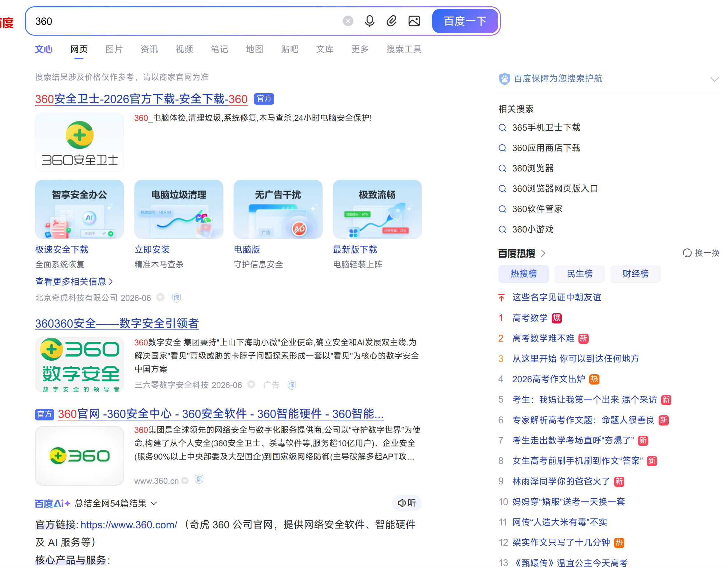Expand the 百度保障为您搜索护航 panel chevron
Image resolution: width=728 pixels, height=568 pixels.
(x=714, y=79)
